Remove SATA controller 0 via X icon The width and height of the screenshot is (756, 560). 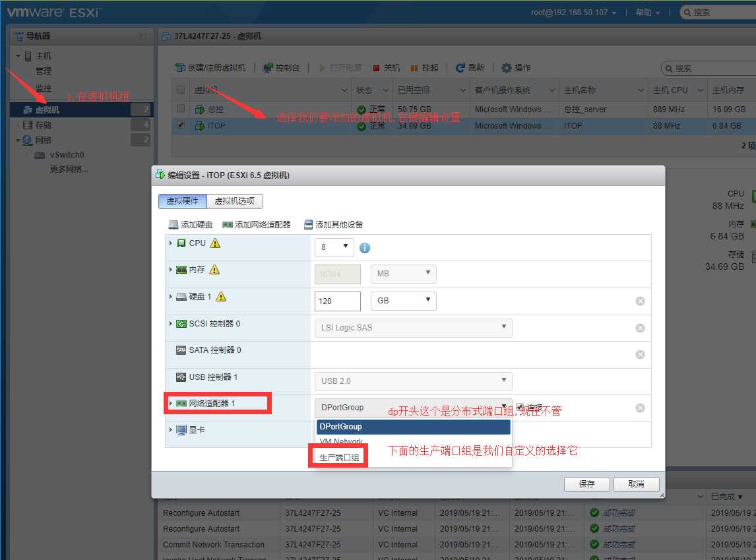[641, 355]
